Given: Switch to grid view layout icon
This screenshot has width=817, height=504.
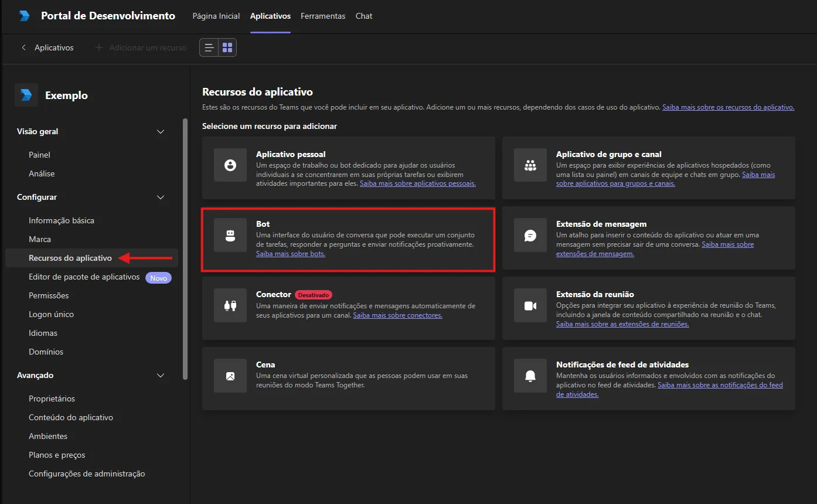Looking at the screenshot, I should (x=227, y=47).
